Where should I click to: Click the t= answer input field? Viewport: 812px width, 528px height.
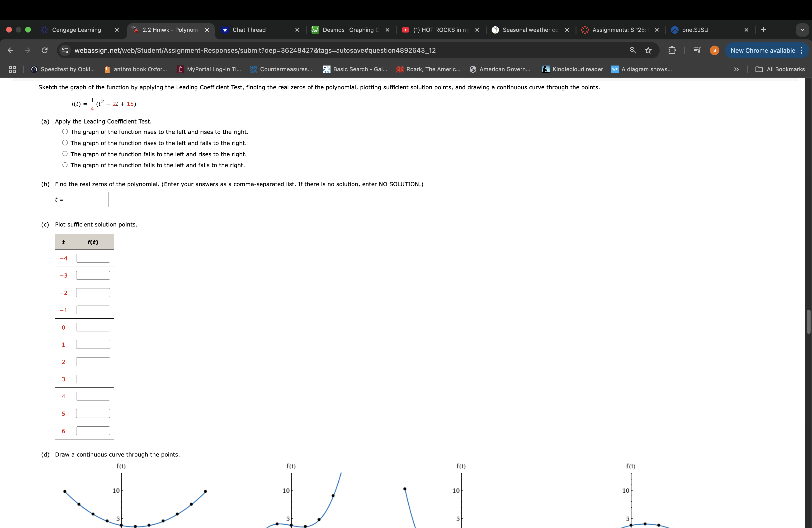tap(87, 199)
